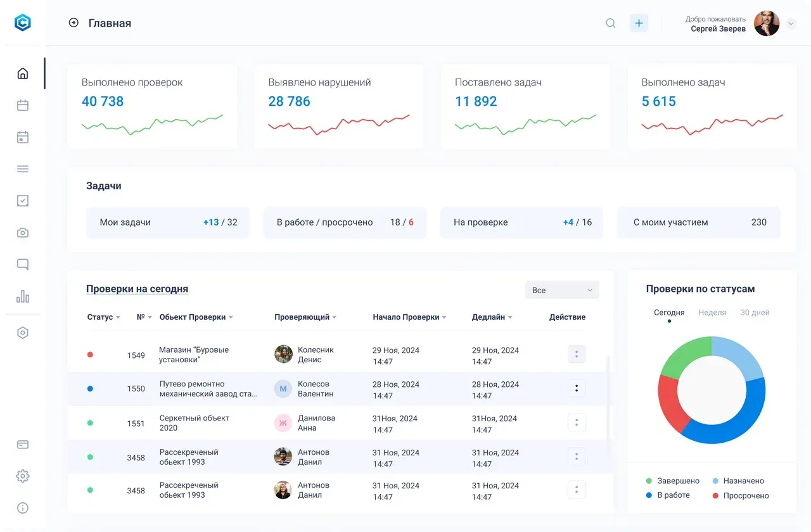Sort by the Статус column arrow
This screenshot has width=811, height=532.
point(118,317)
